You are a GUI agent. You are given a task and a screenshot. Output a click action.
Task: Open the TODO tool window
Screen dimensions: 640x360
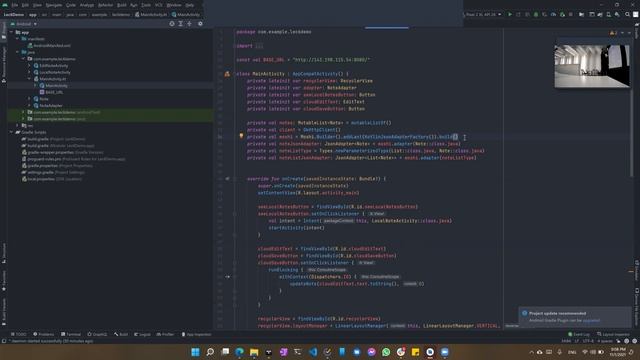(x=19, y=334)
